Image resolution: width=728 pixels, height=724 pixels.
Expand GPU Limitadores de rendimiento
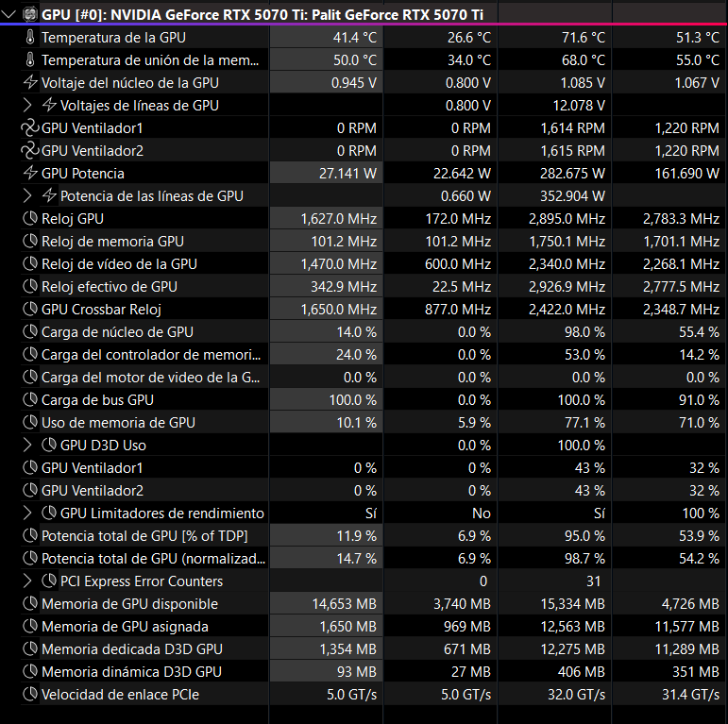point(27,514)
